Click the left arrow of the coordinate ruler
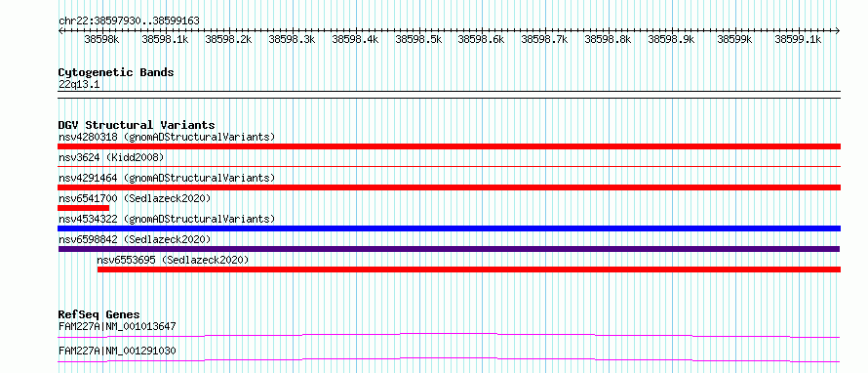868x373 pixels. [x=60, y=30]
